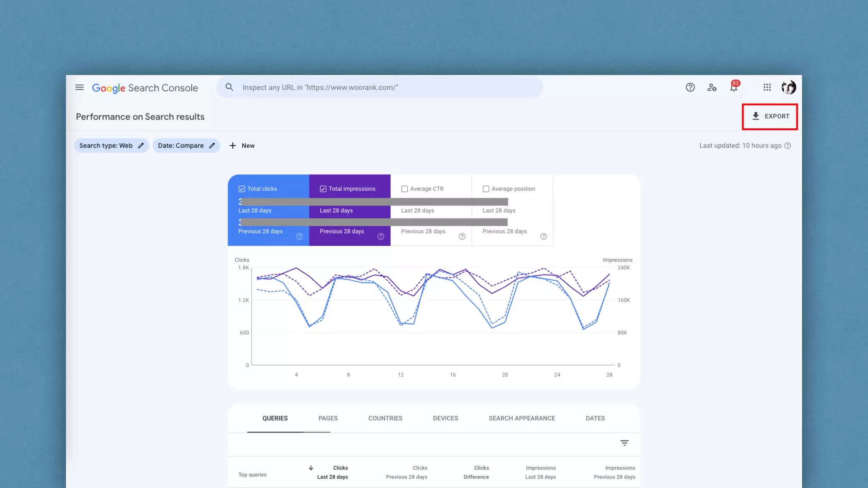
Task: Click help icon beside Last updated
Action: pos(787,146)
